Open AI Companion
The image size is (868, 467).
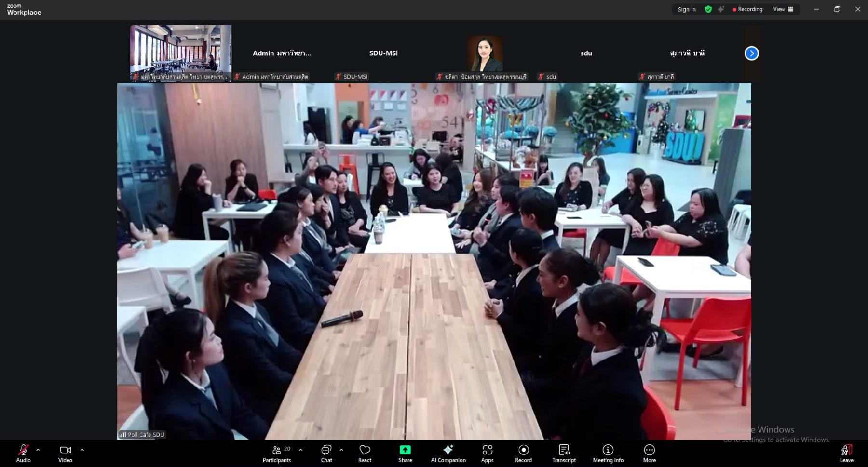pyautogui.click(x=448, y=453)
